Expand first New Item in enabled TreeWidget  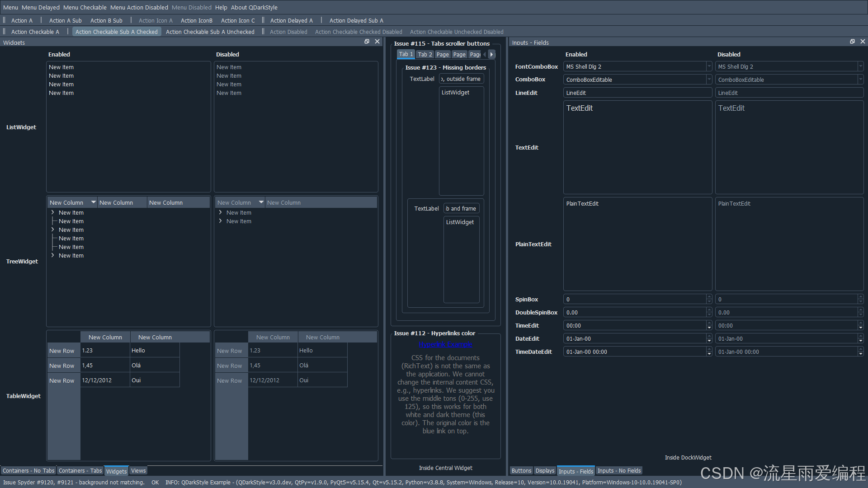coord(53,212)
